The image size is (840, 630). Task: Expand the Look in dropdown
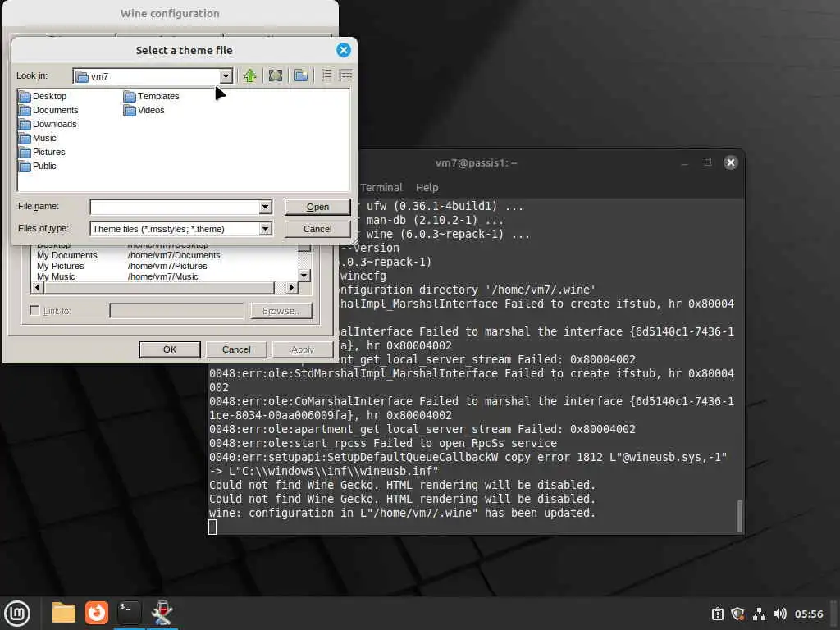pyautogui.click(x=226, y=76)
